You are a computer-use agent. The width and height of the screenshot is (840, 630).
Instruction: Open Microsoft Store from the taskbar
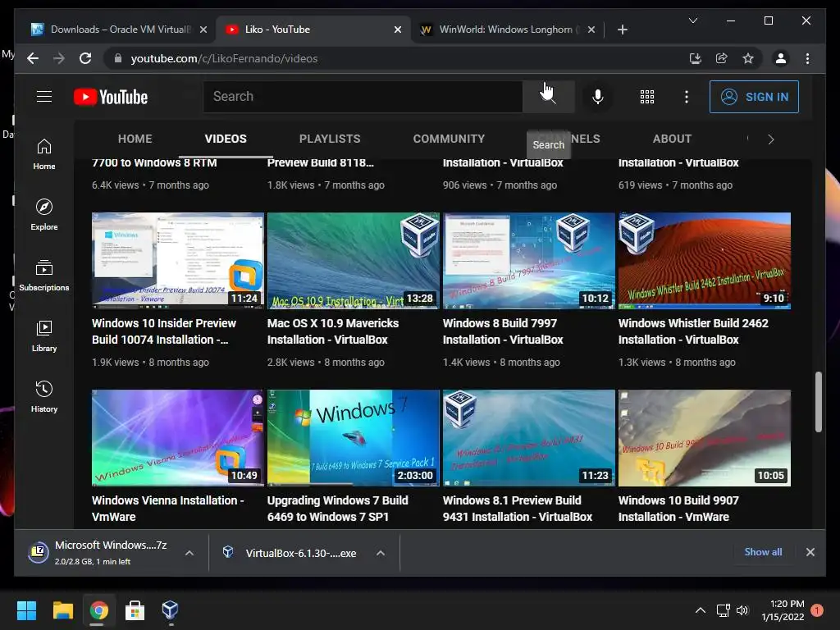[x=135, y=609]
